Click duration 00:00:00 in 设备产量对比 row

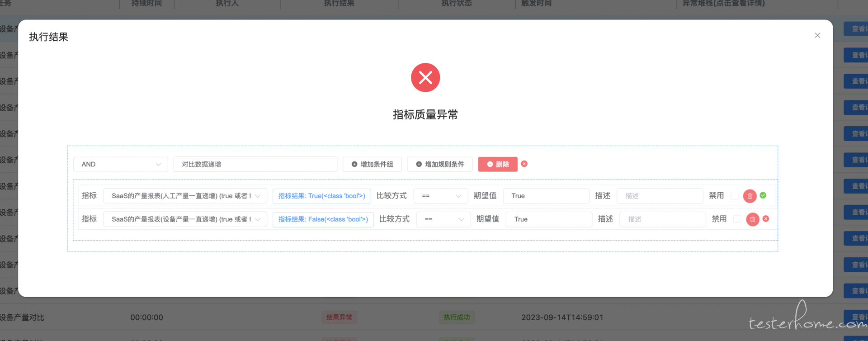click(x=147, y=317)
